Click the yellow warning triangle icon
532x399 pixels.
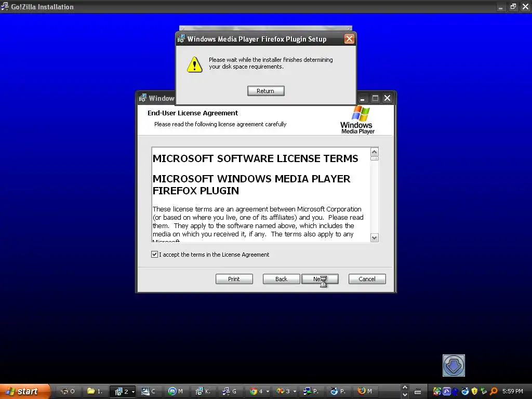tap(194, 64)
